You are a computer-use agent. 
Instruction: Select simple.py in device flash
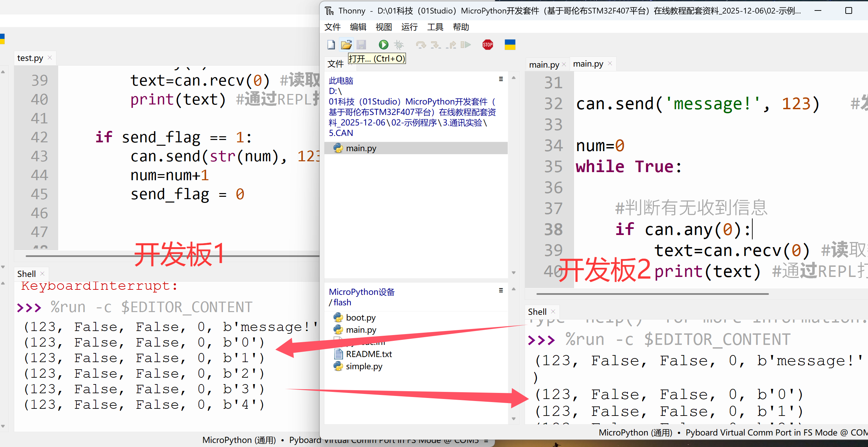pos(364,366)
